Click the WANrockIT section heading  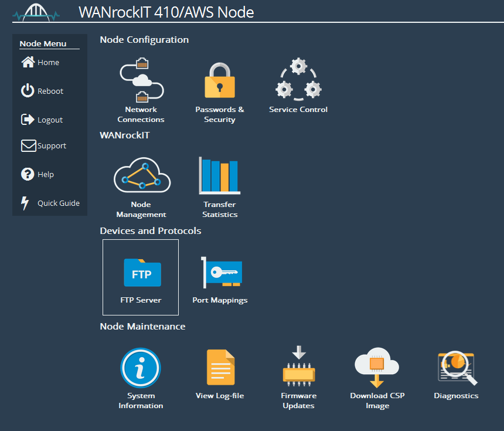point(125,135)
